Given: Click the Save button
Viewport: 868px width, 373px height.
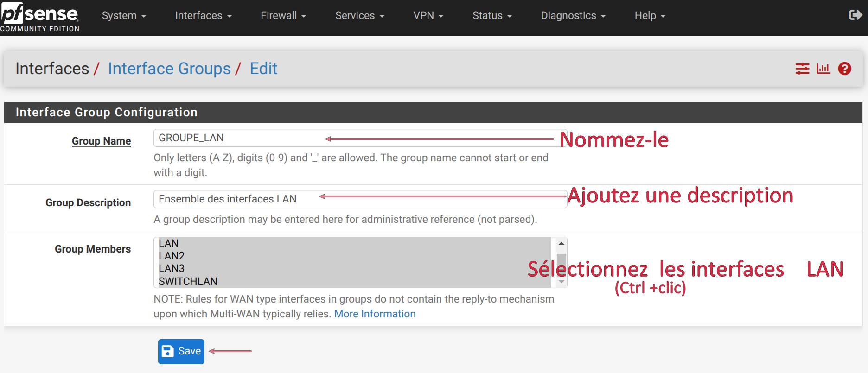Looking at the screenshot, I should click(x=181, y=351).
